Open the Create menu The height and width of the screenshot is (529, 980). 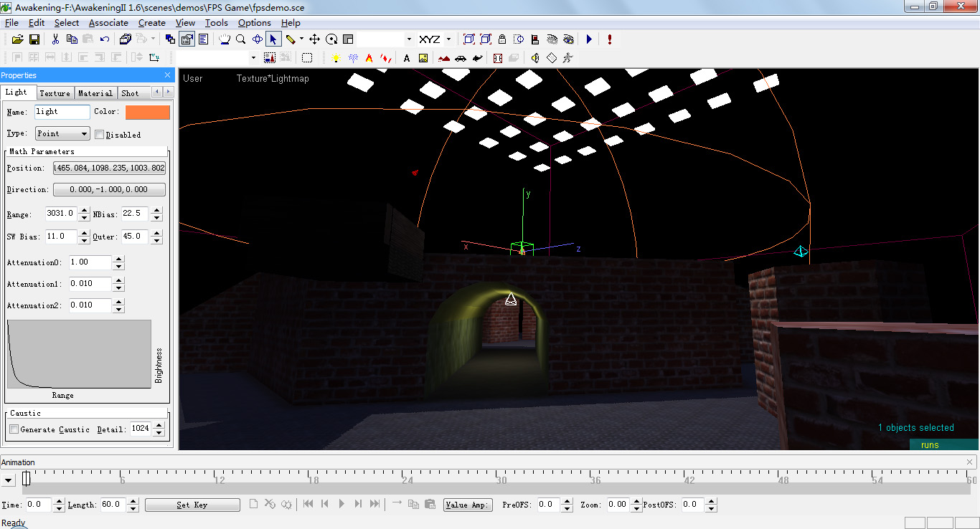[x=151, y=22]
